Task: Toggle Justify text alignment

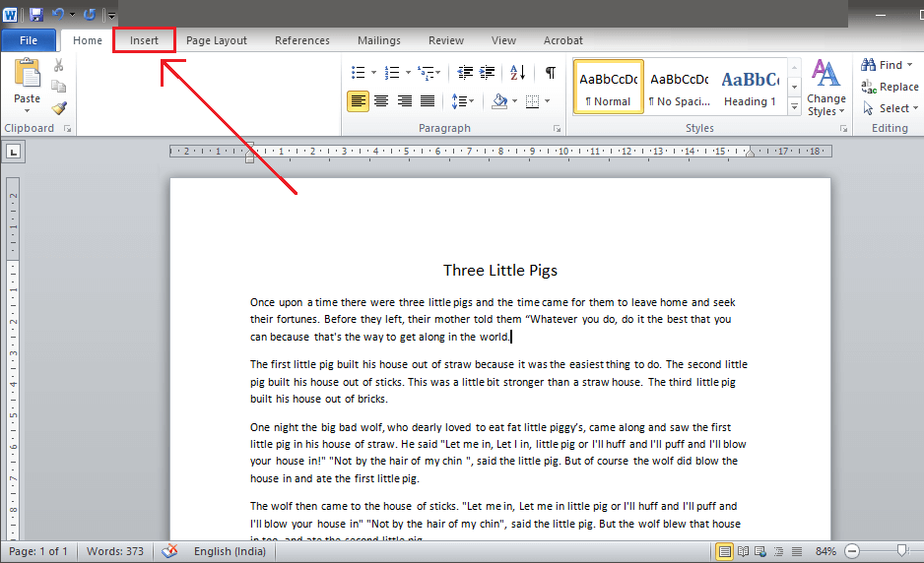Action: pos(428,101)
